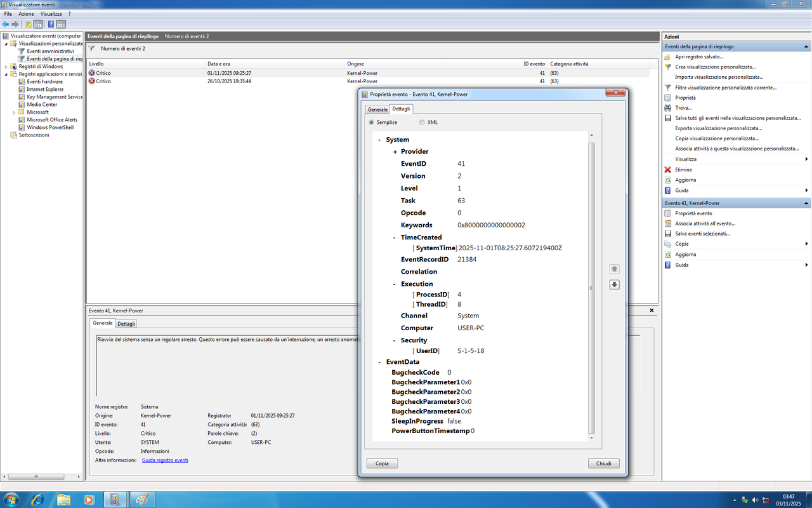Expand the 'Provider' node in details
The image size is (812, 508).
pos(395,152)
